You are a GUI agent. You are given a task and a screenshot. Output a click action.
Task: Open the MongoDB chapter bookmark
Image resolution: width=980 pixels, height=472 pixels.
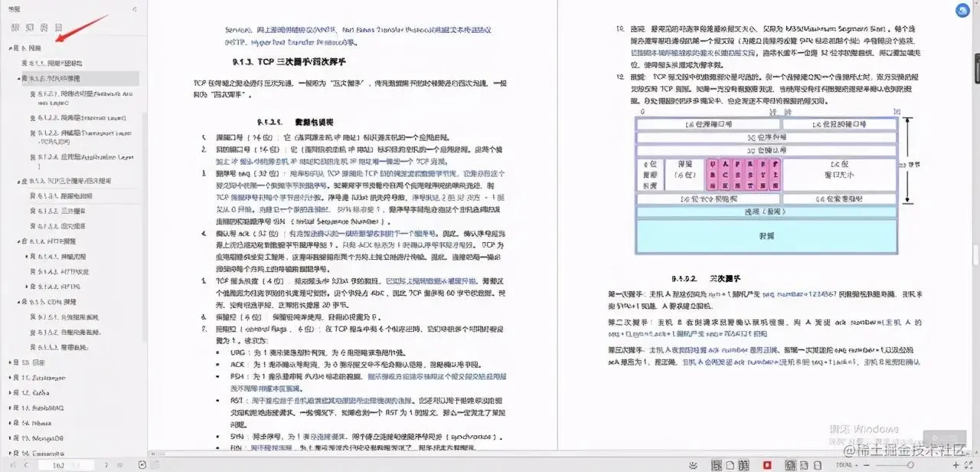pos(38,438)
